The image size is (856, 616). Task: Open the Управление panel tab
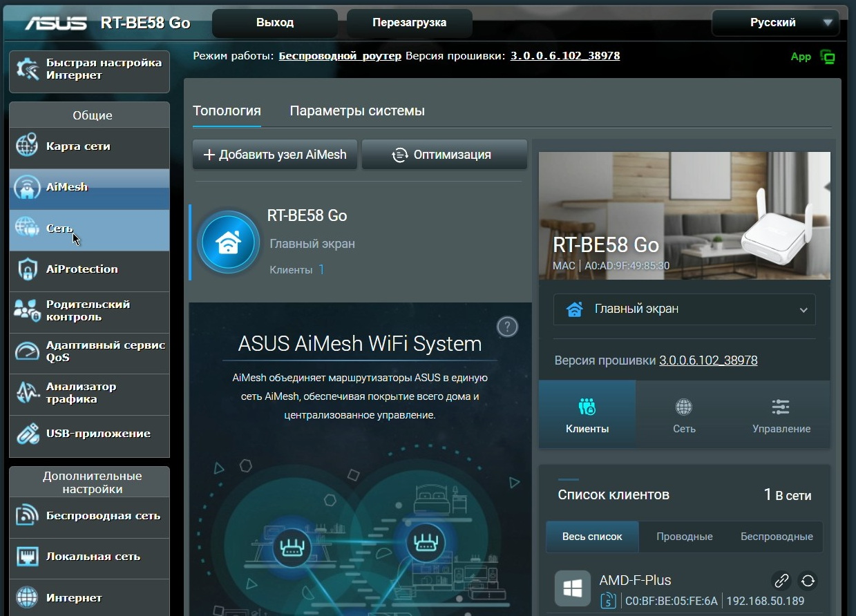[781, 416]
